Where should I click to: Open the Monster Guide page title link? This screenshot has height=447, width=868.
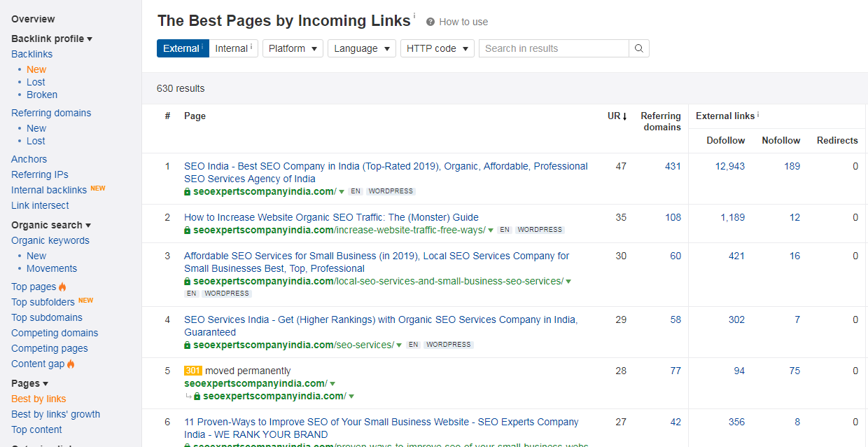[331, 217]
